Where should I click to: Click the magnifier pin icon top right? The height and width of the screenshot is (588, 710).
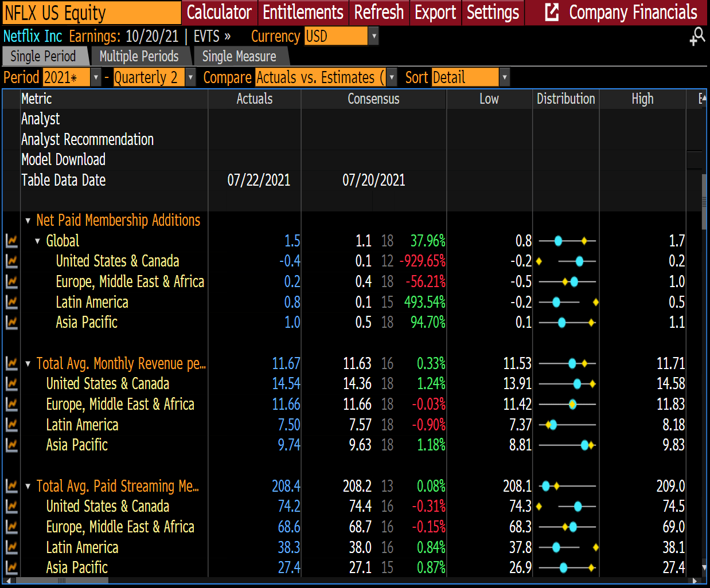point(697,36)
